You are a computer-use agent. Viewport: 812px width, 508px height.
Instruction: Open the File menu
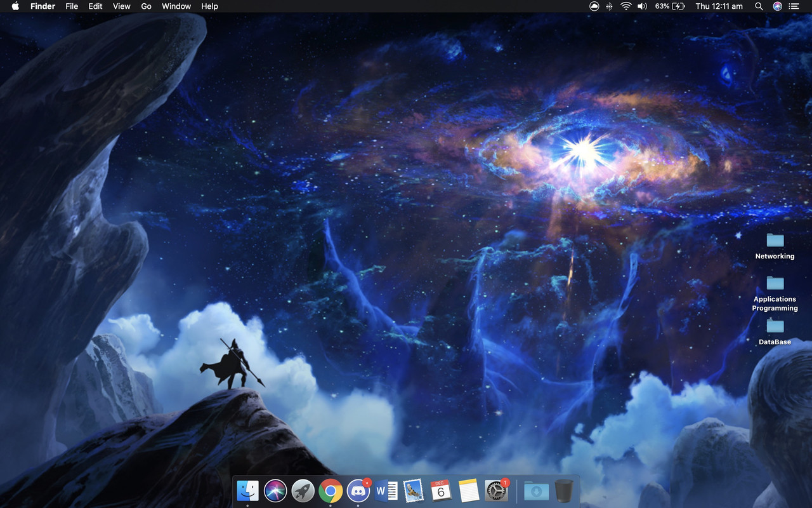(72, 6)
